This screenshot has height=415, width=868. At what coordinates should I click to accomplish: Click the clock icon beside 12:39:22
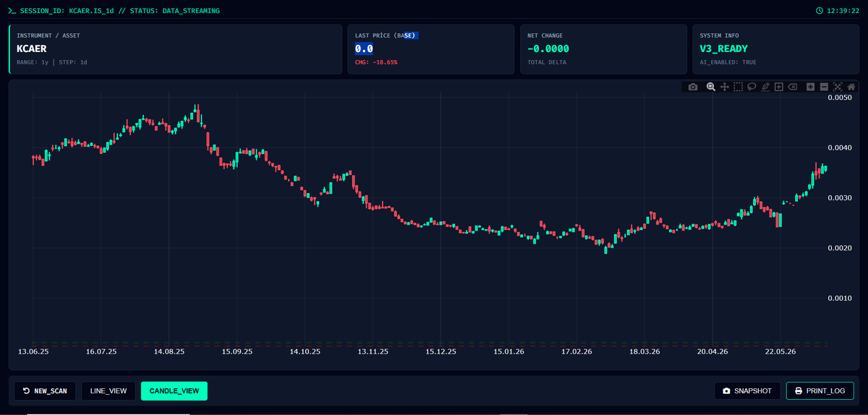820,11
